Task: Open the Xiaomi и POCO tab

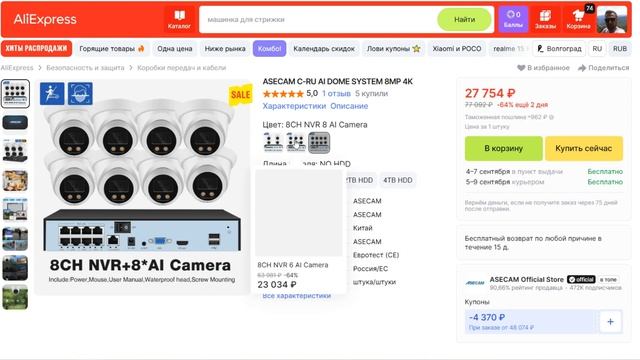Action: pyautogui.click(x=457, y=49)
